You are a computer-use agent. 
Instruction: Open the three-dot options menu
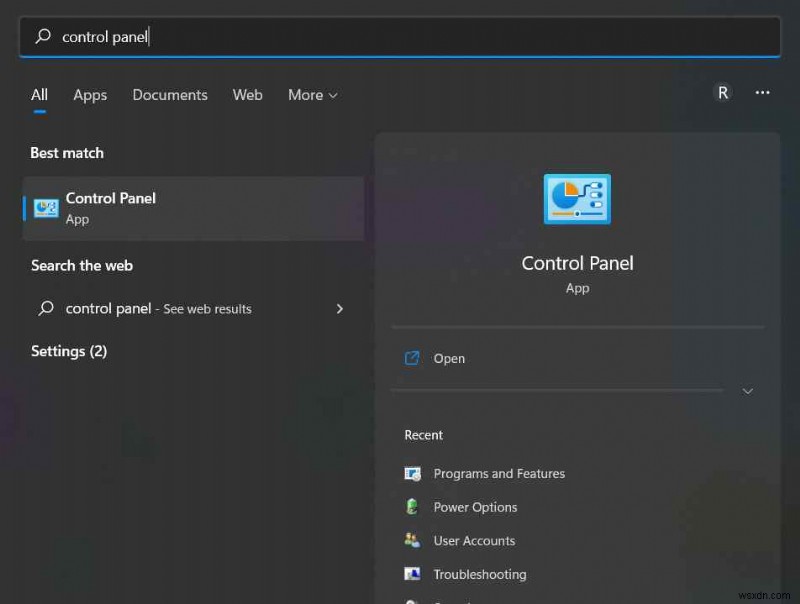tap(762, 93)
